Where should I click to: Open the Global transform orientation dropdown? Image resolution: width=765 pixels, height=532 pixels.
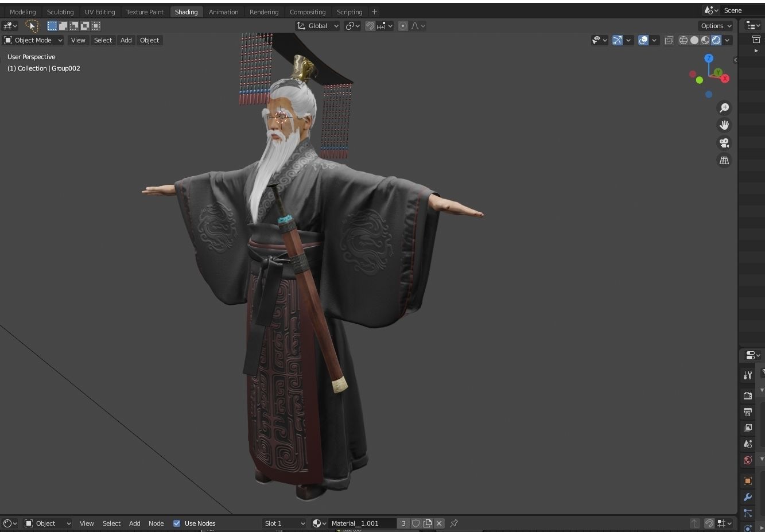(317, 26)
